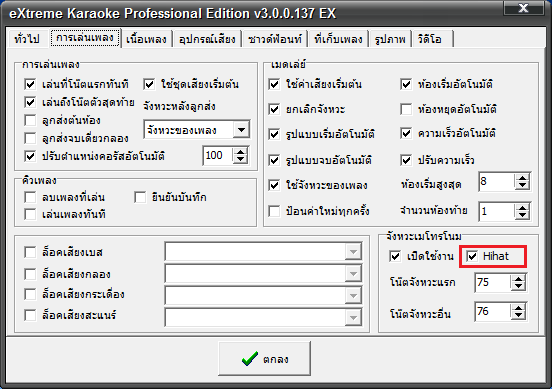Enable ลบเพลงที่เล่น checkbox

tap(30, 197)
